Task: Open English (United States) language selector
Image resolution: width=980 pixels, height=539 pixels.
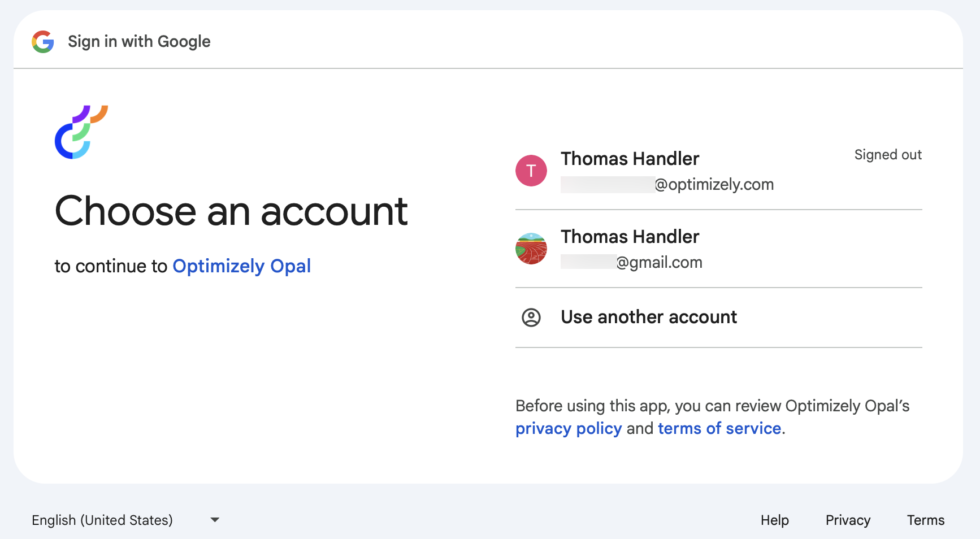Action: (x=102, y=520)
